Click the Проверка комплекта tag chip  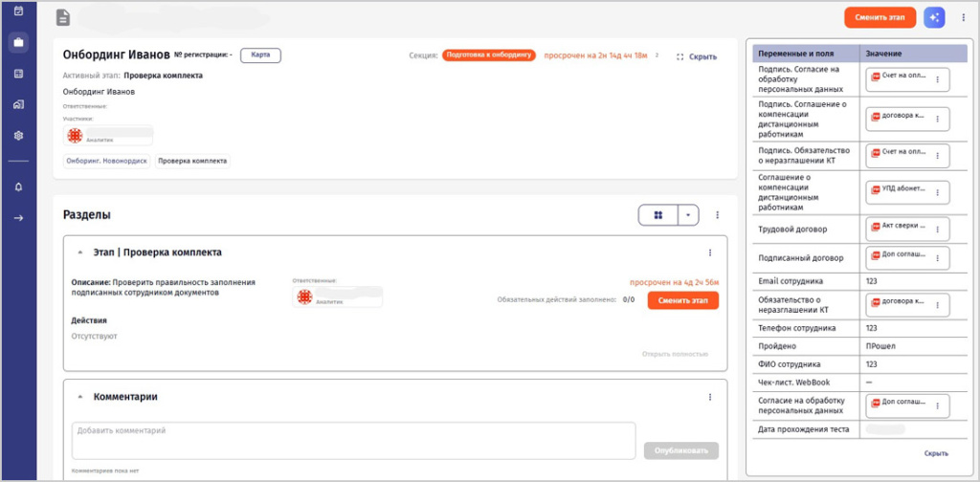pyautogui.click(x=192, y=161)
